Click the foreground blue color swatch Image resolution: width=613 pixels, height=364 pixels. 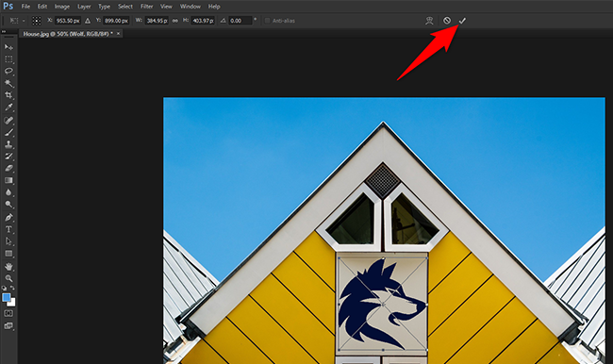coord(6,298)
